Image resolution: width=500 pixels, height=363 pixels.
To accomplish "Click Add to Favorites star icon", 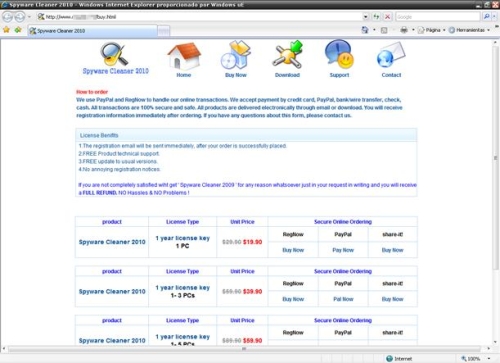I will click(18, 30).
